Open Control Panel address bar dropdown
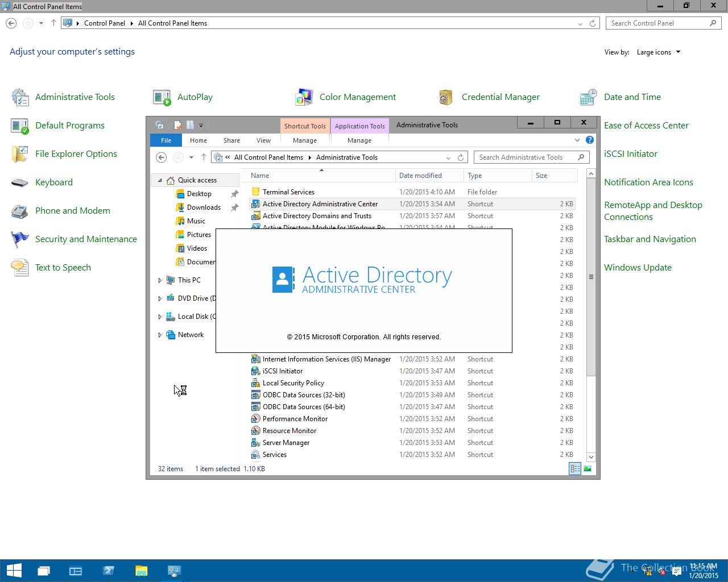This screenshot has width=728, height=582. point(580,23)
